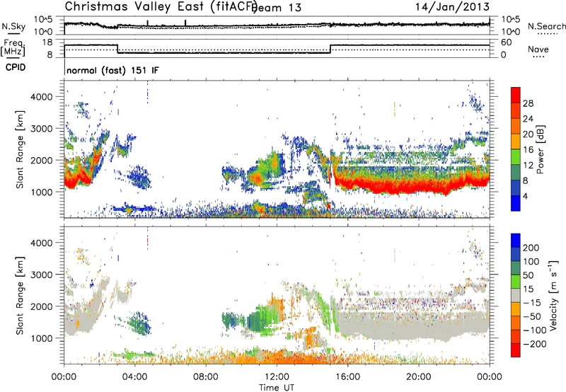Click the gray segment of velocity color bar

click(516, 295)
